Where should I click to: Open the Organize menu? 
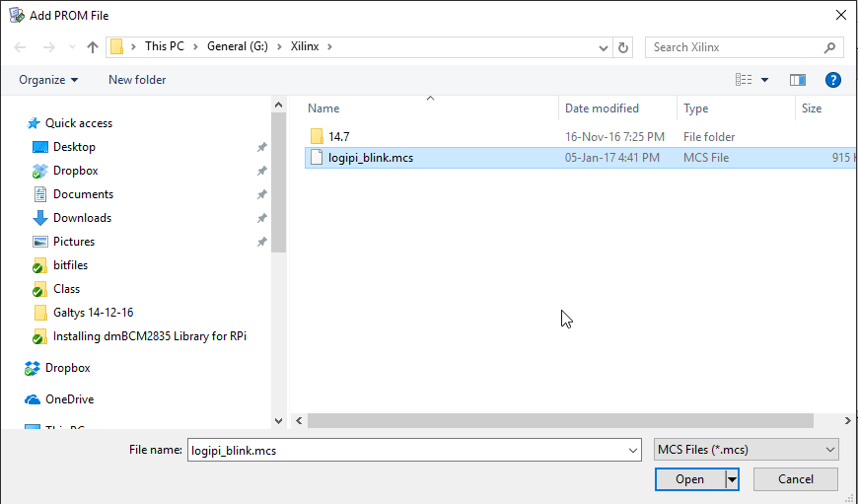47,80
